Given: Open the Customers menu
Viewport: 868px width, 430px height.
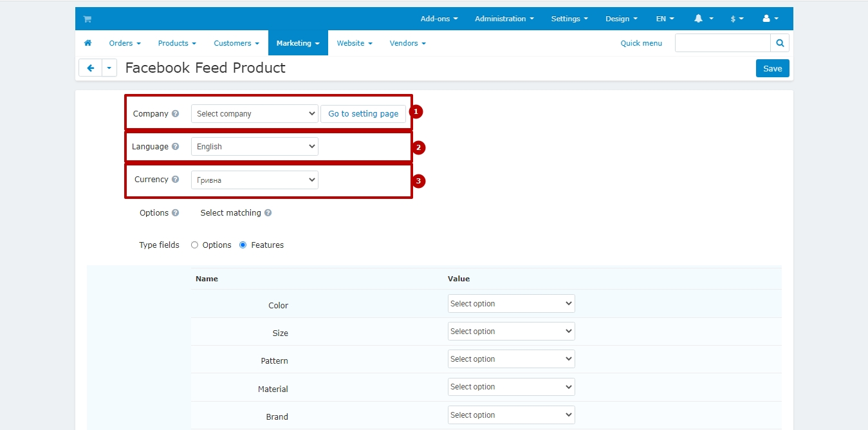Looking at the screenshot, I should pyautogui.click(x=237, y=43).
